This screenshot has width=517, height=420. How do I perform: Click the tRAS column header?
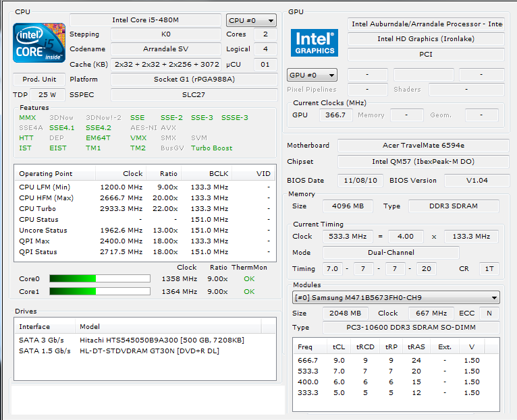[x=416, y=347]
